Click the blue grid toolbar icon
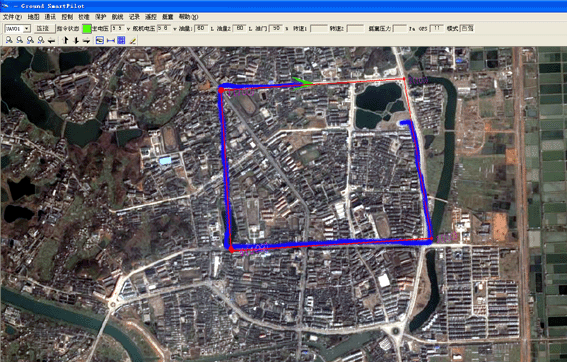 point(122,40)
